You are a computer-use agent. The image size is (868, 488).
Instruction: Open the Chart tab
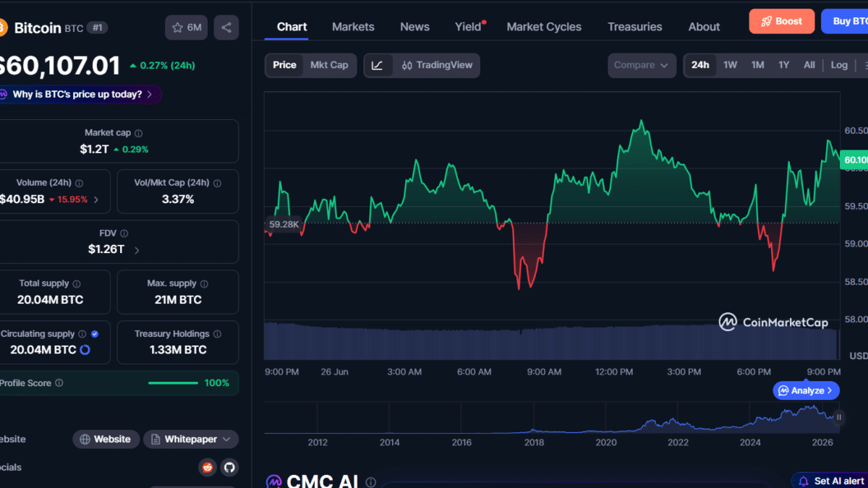pos(292,27)
